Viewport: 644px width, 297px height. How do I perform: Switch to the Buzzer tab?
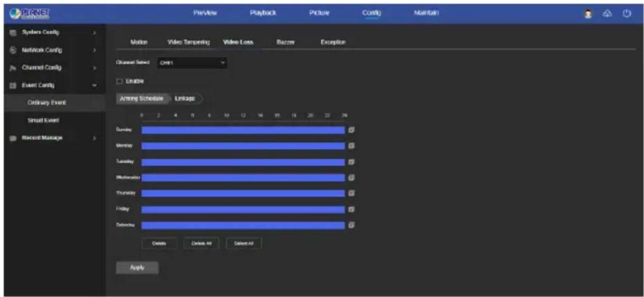tap(285, 42)
